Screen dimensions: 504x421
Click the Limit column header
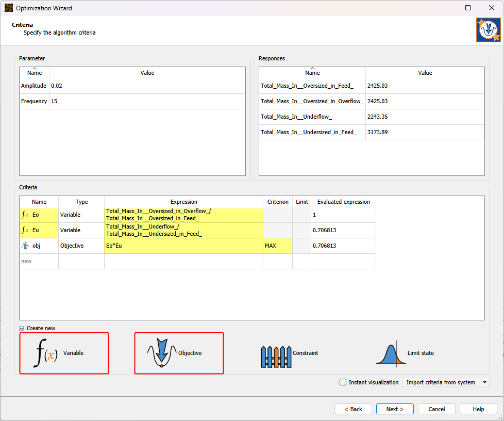click(x=302, y=202)
